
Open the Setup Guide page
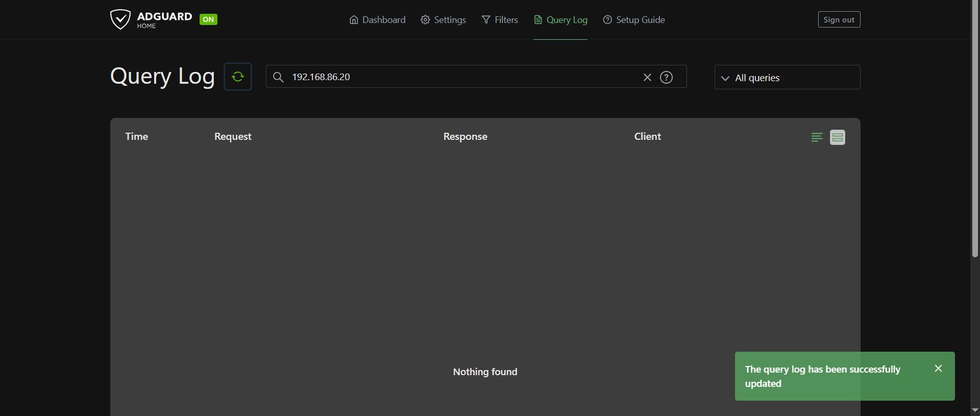[x=634, y=20]
